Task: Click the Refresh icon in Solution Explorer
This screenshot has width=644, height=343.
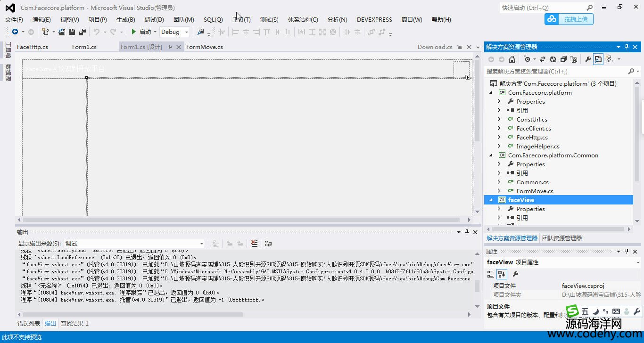Action: click(x=553, y=59)
